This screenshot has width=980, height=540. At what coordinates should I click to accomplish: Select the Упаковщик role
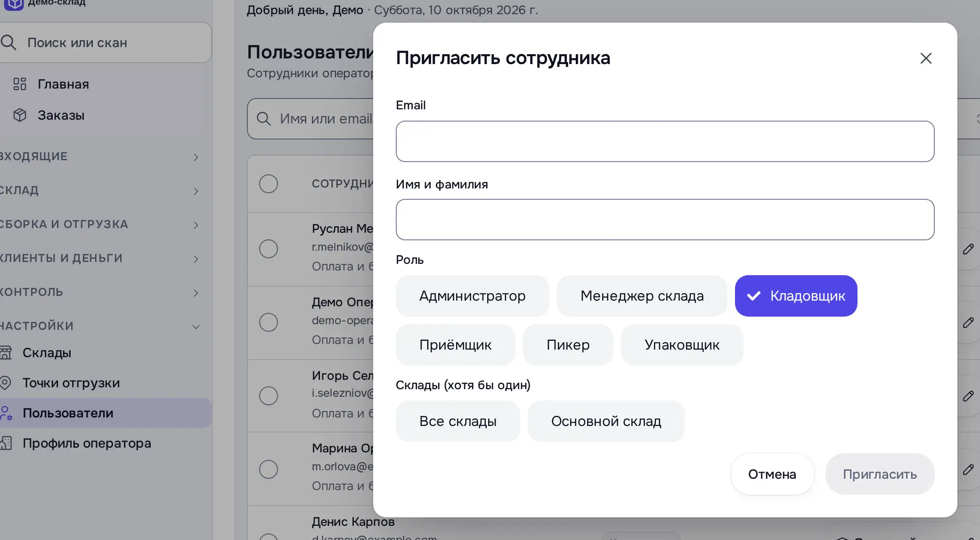click(x=682, y=345)
